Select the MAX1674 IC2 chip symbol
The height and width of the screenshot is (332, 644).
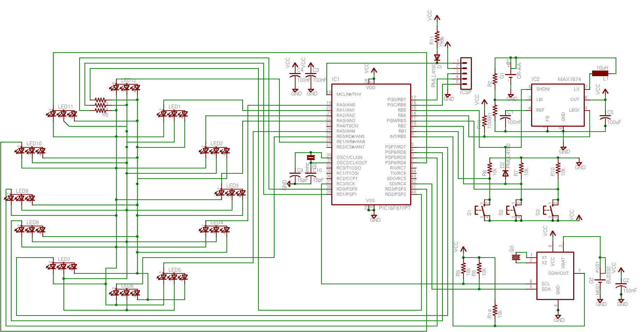(x=558, y=105)
